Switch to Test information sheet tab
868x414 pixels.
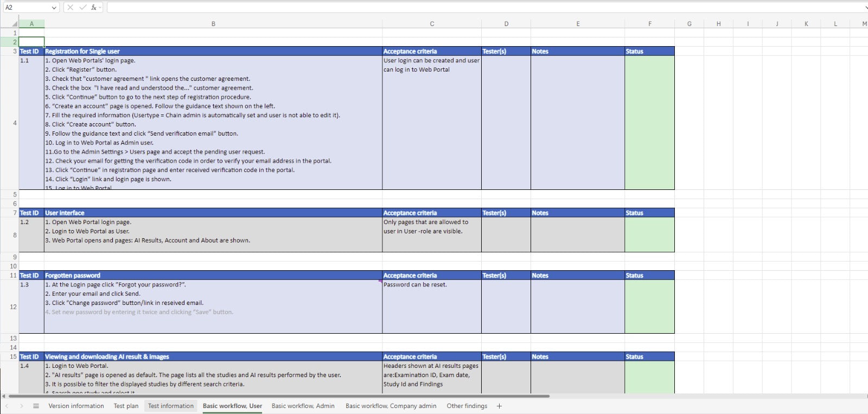(x=170, y=406)
